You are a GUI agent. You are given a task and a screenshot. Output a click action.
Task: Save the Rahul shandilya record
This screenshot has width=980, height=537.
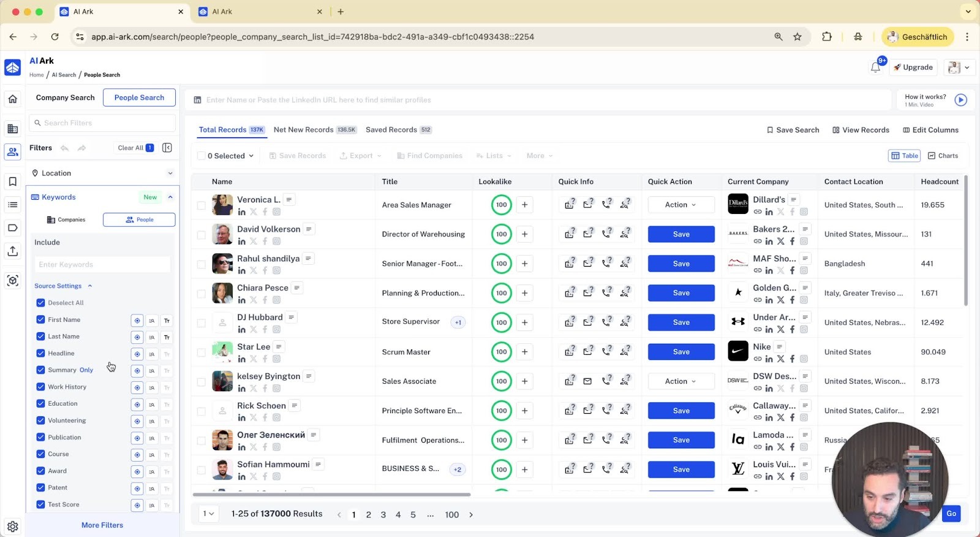[680, 264]
